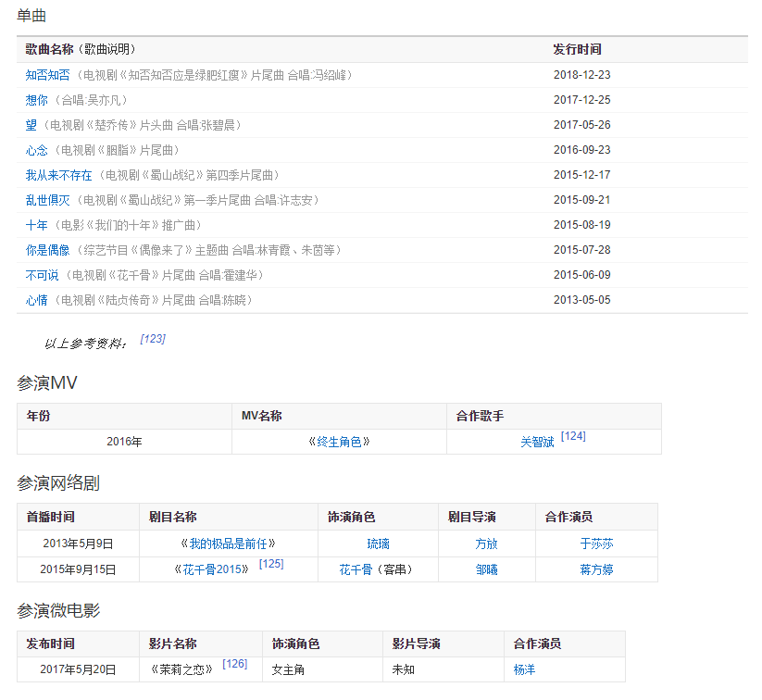Open the 十年 song link
762x700 pixels.
tap(36, 225)
